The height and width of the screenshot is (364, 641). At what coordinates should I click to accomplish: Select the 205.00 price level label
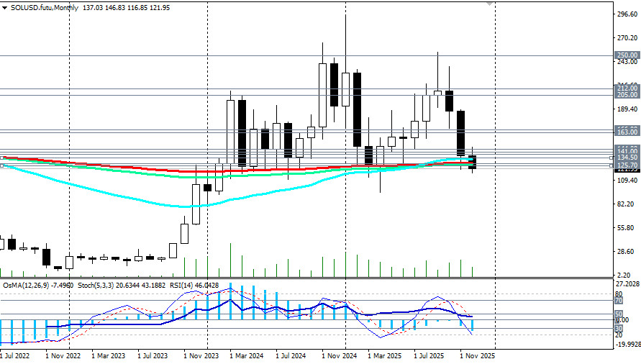[x=627, y=95]
